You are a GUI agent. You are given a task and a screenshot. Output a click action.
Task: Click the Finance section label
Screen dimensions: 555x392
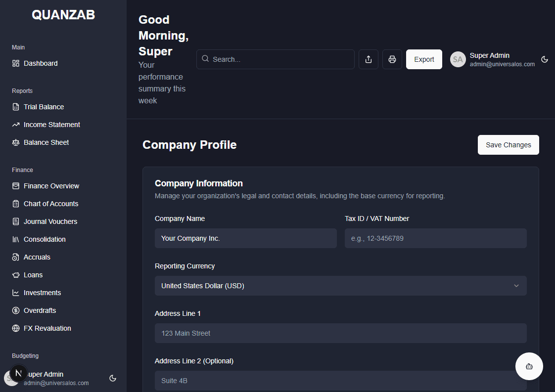22,170
